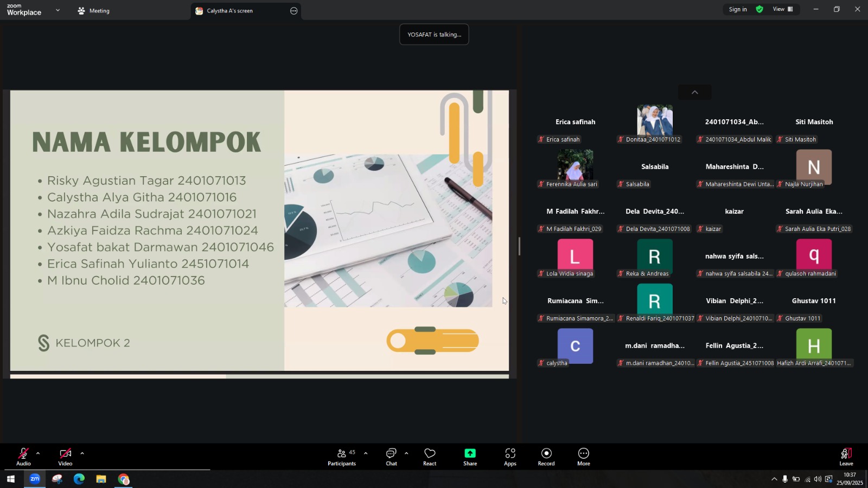Expand audio settings arrow next to Audio

tap(38, 453)
